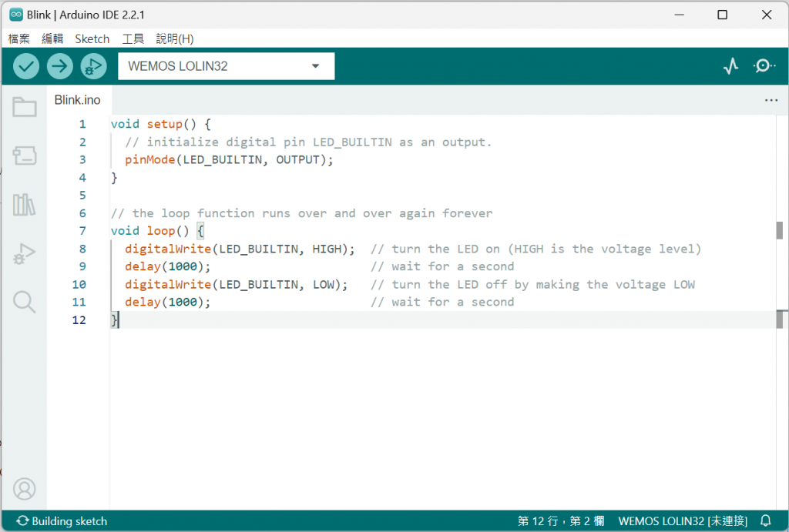Click line number 1 in the gutter

[82, 124]
